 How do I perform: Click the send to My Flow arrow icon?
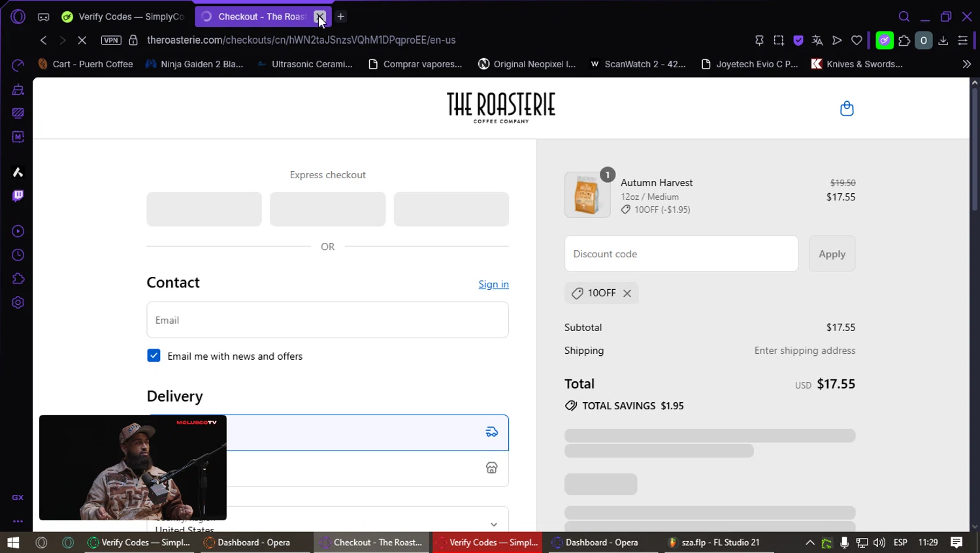click(x=837, y=40)
